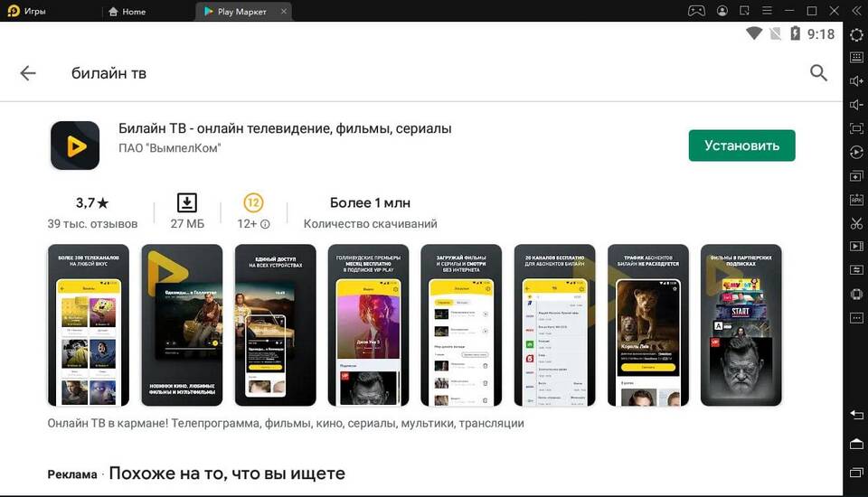
Task: Open Билайн ТВ app title link
Action: (x=285, y=128)
